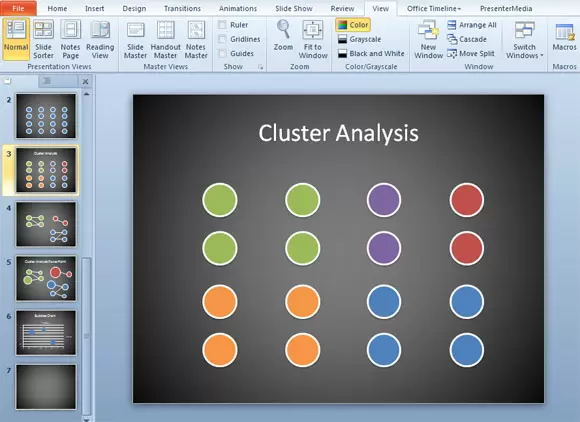Open the File tab

click(x=18, y=8)
